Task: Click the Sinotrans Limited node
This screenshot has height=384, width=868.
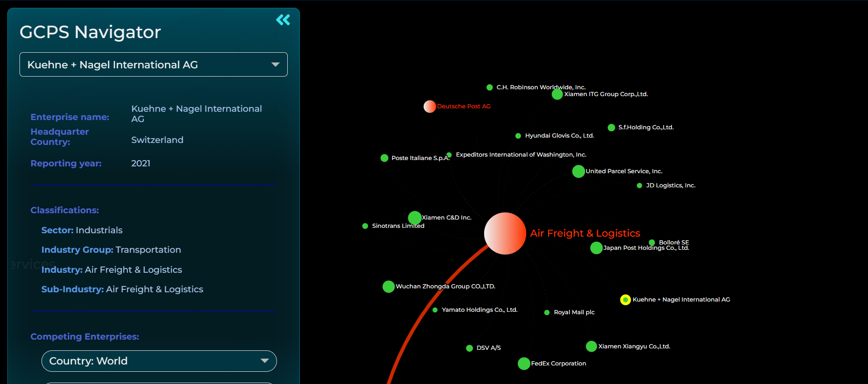Action: pyautogui.click(x=365, y=226)
